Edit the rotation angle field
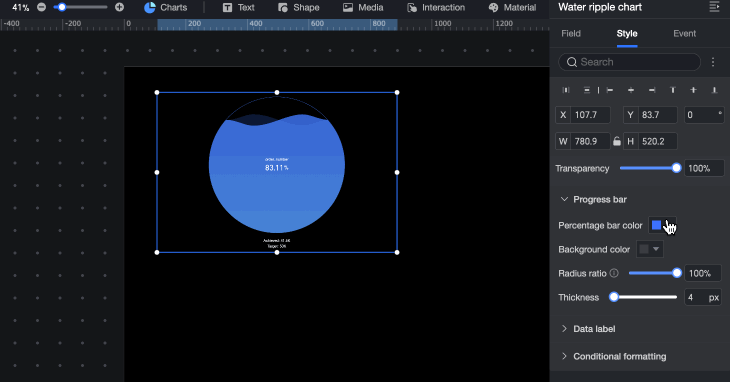The width and height of the screenshot is (730, 382). 704,115
